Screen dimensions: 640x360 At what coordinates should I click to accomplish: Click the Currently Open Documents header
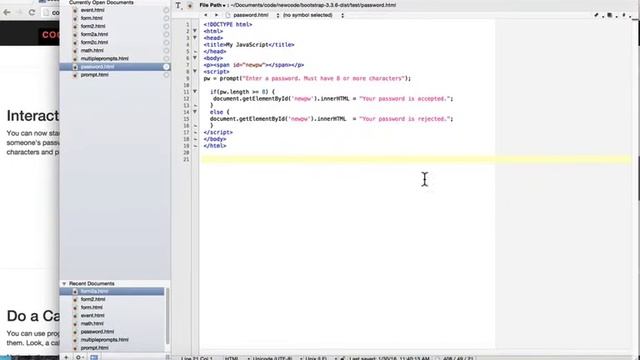click(x=101, y=2)
